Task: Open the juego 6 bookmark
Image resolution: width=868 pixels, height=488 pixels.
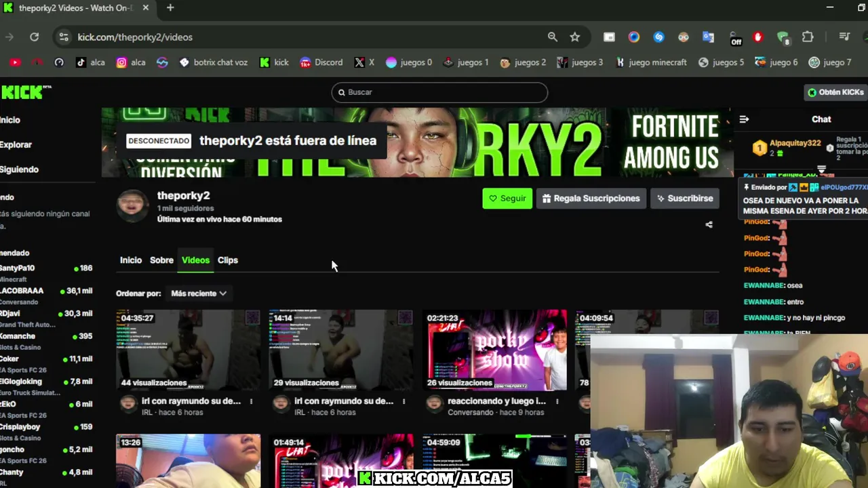Action: 776,62
